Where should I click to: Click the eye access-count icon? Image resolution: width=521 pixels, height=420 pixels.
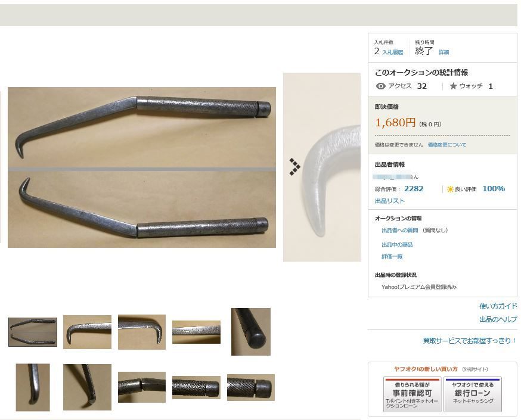point(380,86)
